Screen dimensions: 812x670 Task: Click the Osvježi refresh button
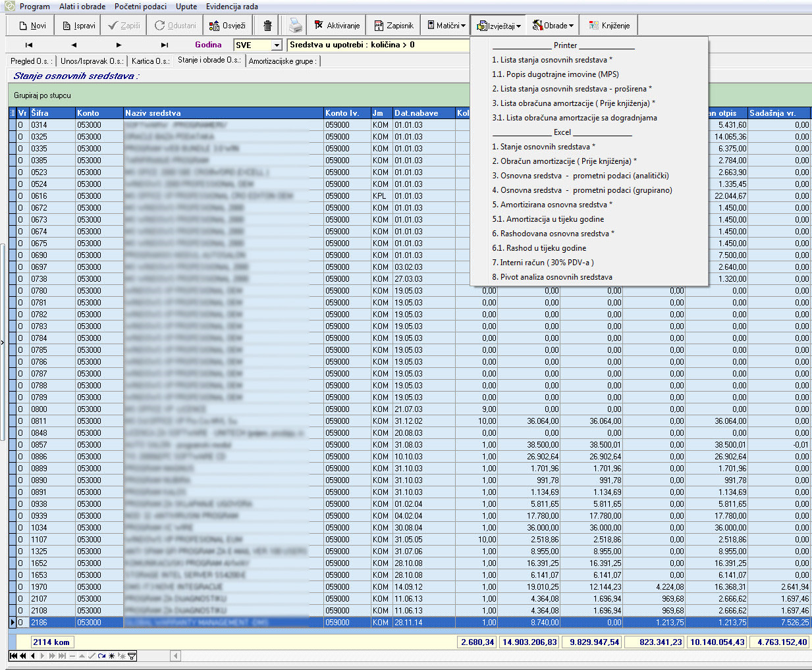pos(227,26)
